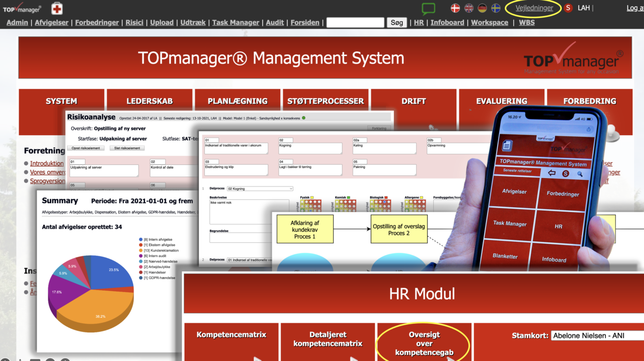Screen dimensions: 644x361
Task: Select the British flag language icon
Action: click(468, 8)
